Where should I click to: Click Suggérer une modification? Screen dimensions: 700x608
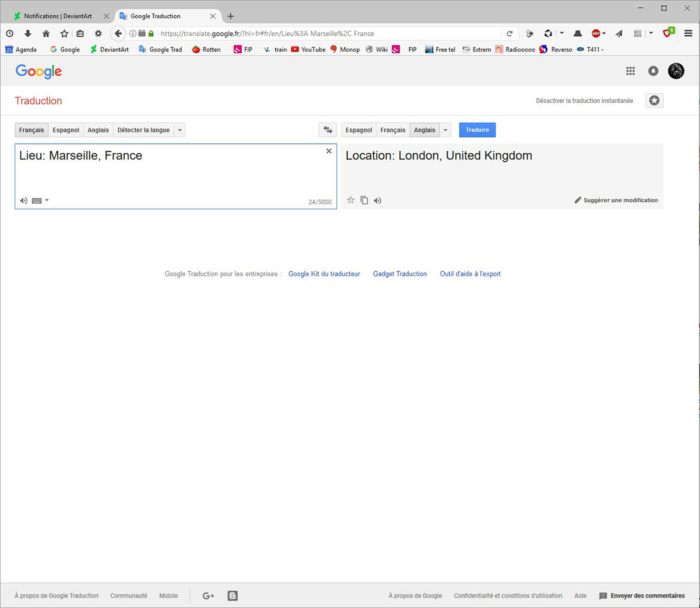616,200
